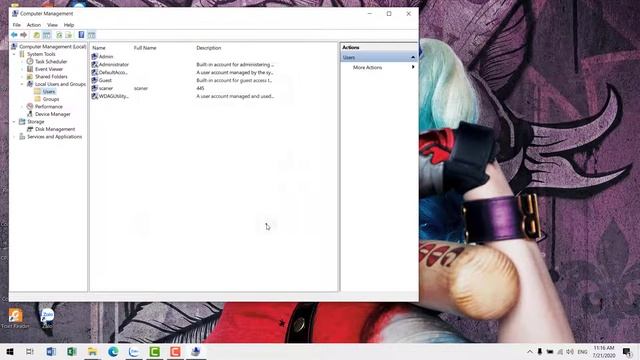Expand the Event Viewer node arrow
This screenshot has width=640, height=360.
click(22, 69)
